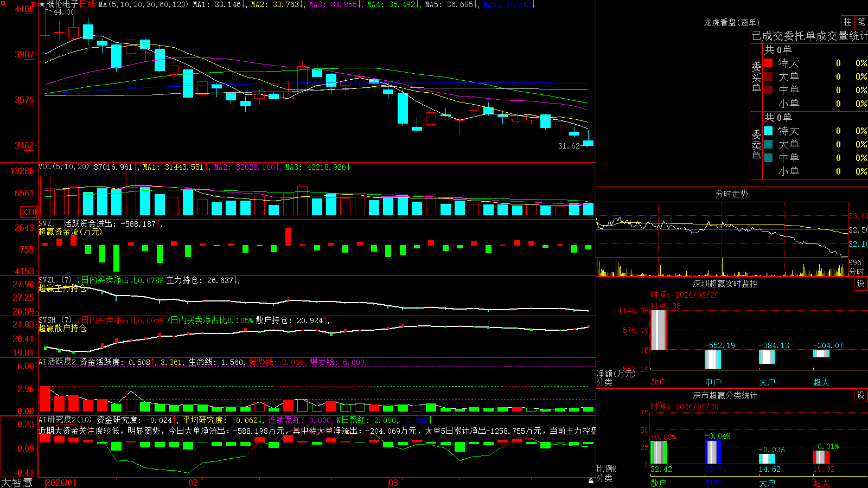Click the 分时走势 panel title

731,194
